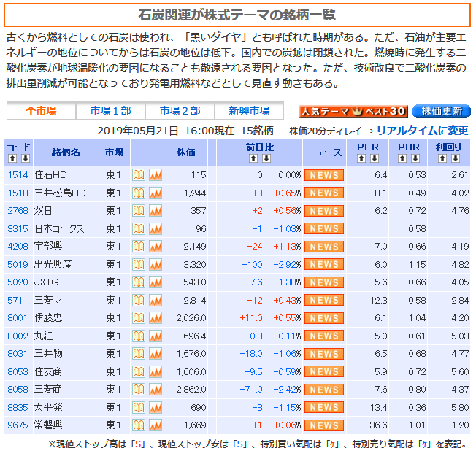Open the NEWS icon for 丸紅
This screenshot has height=456, width=476.
323,336
